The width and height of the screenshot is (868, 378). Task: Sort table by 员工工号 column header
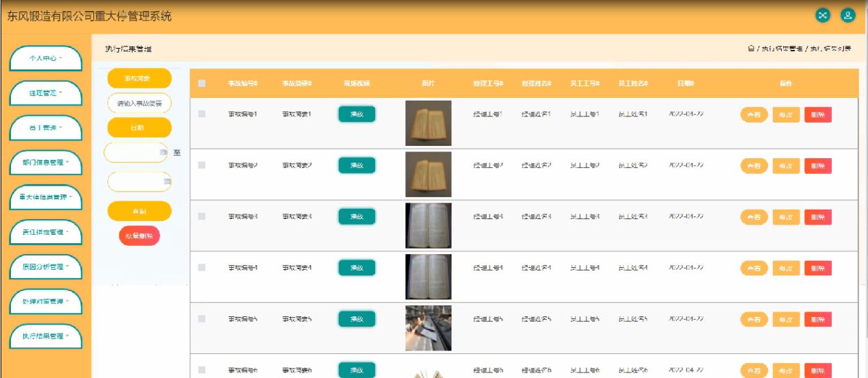[x=585, y=84]
